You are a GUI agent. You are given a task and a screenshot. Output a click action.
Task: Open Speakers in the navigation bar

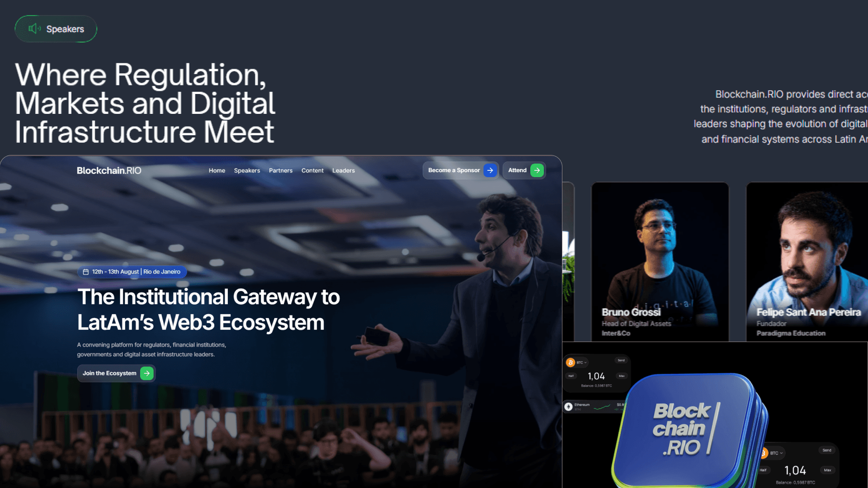247,170
